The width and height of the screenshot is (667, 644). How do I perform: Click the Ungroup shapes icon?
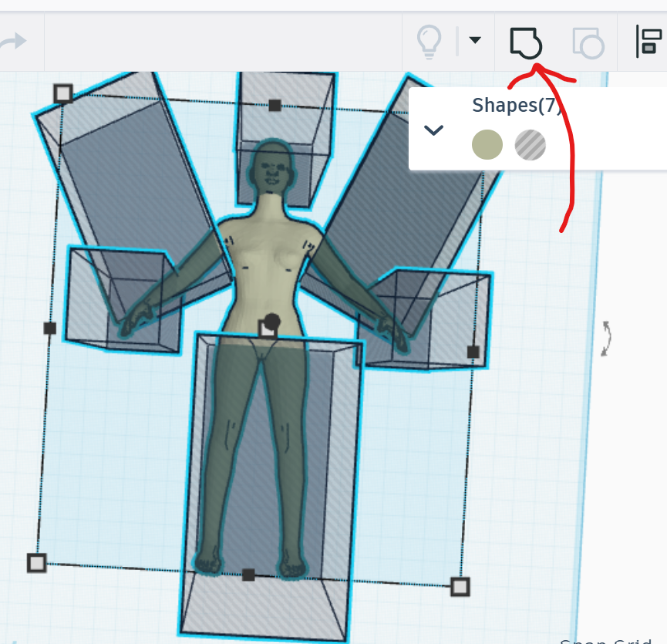pos(588,42)
